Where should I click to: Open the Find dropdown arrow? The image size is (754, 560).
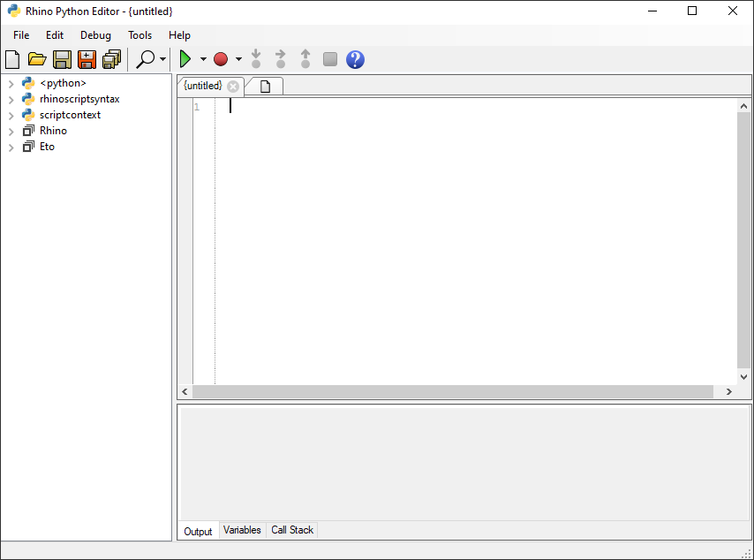tap(163, 59)
